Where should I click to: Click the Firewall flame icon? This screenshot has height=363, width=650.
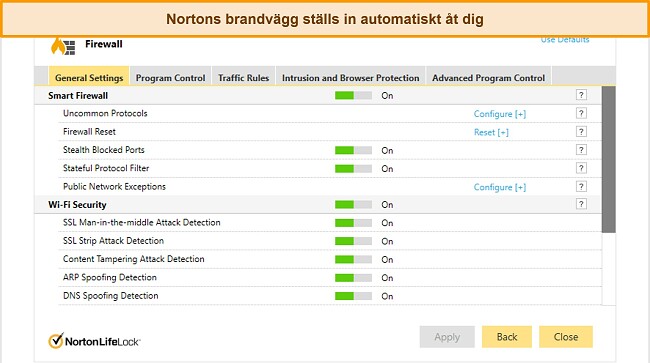click(63, 46)
